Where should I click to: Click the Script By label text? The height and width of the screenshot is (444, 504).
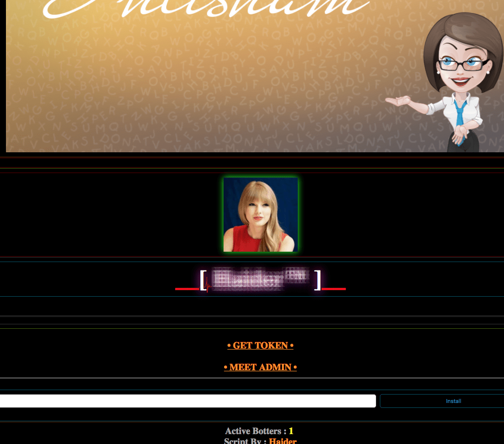[245, 441]
